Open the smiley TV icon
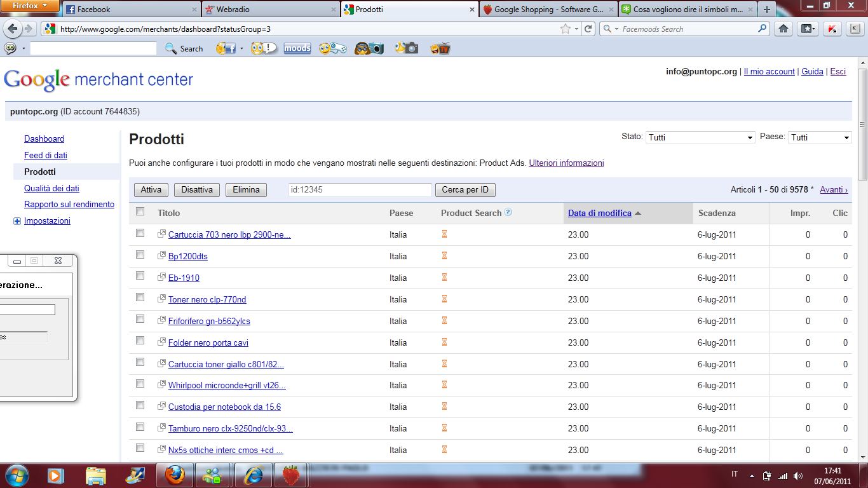 (x=440, y=48)
